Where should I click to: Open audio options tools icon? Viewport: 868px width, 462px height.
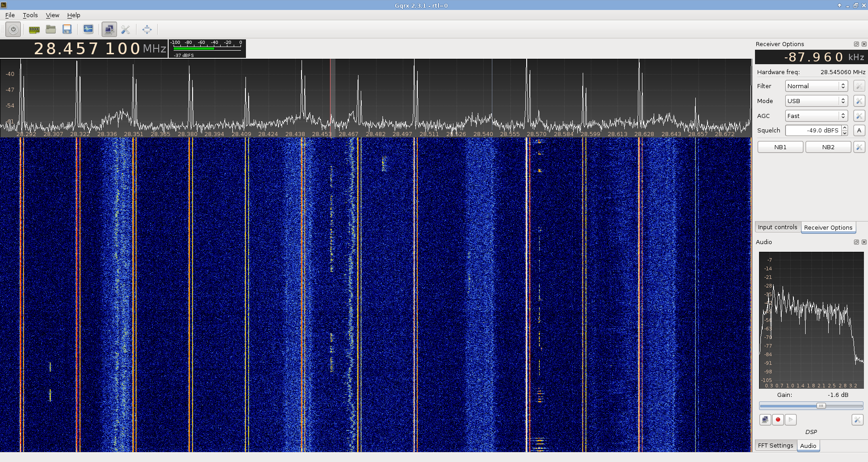click(857, 420)
